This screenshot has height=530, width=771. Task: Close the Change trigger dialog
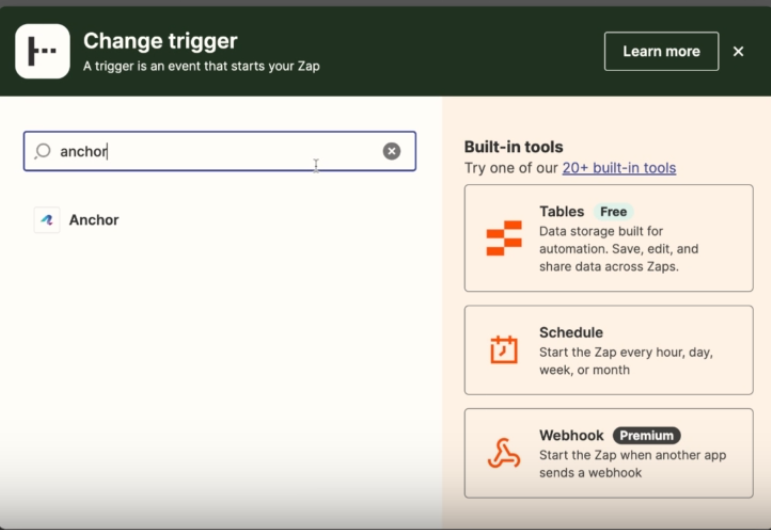738,51
